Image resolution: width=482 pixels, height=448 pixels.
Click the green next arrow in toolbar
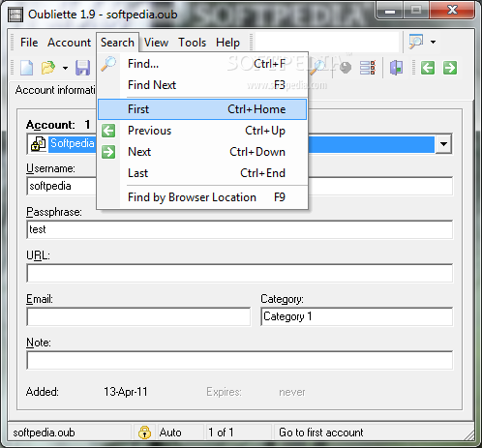[x=450, y=68]
